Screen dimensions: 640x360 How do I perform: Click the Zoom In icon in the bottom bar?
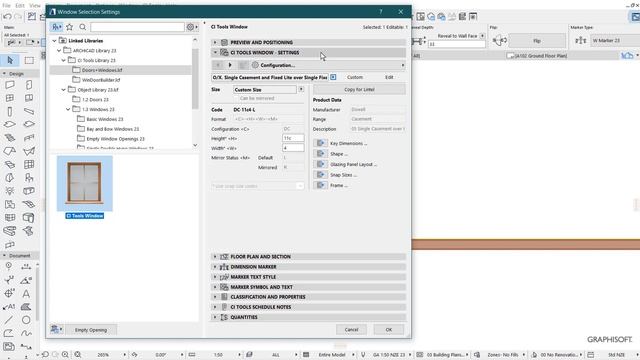[x=65, y=355]
